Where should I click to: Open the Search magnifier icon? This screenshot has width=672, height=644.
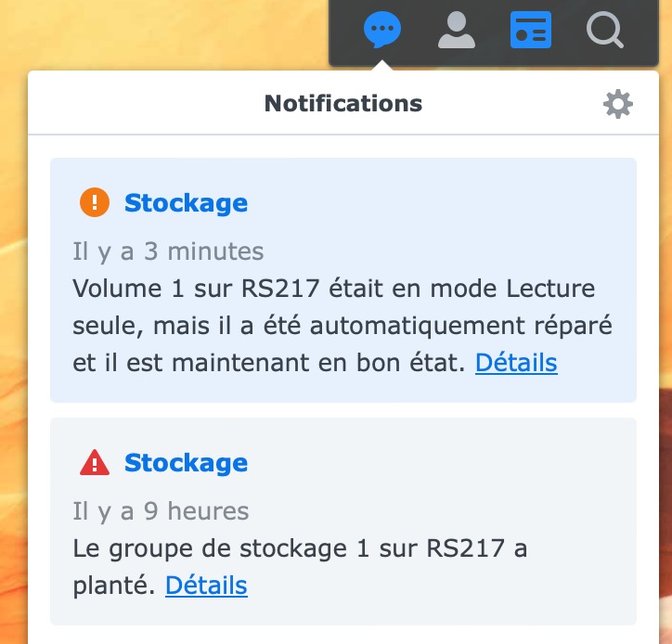point(605,31)
